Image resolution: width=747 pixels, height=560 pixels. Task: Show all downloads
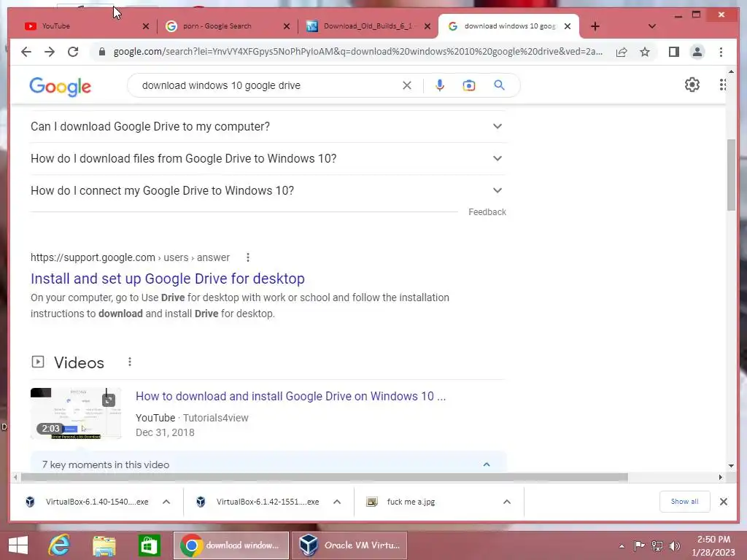(x=684, y=502)
